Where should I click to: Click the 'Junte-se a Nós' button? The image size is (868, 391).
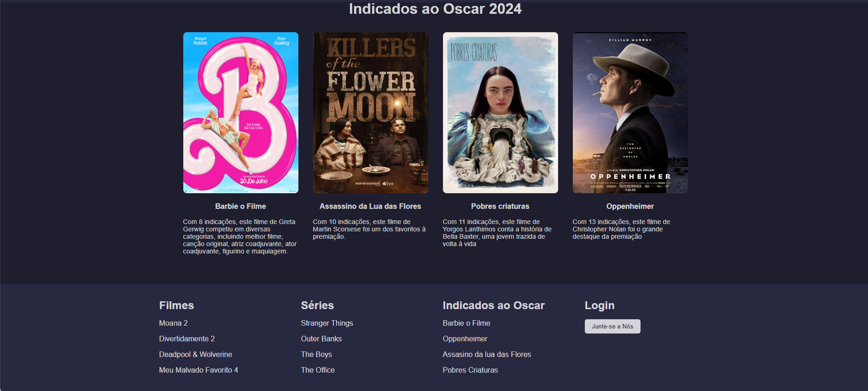[x=612, y=326]
